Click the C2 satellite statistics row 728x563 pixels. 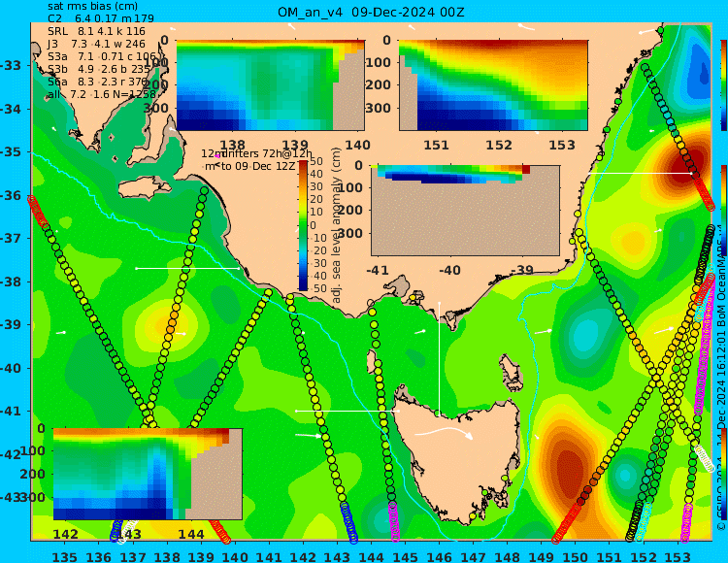click(101, 18)
